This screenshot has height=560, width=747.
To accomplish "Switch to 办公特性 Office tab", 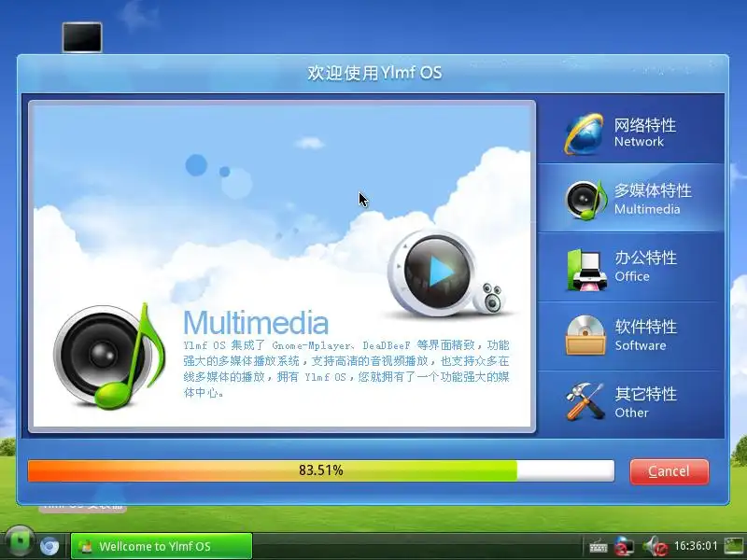I will point(631,267).
